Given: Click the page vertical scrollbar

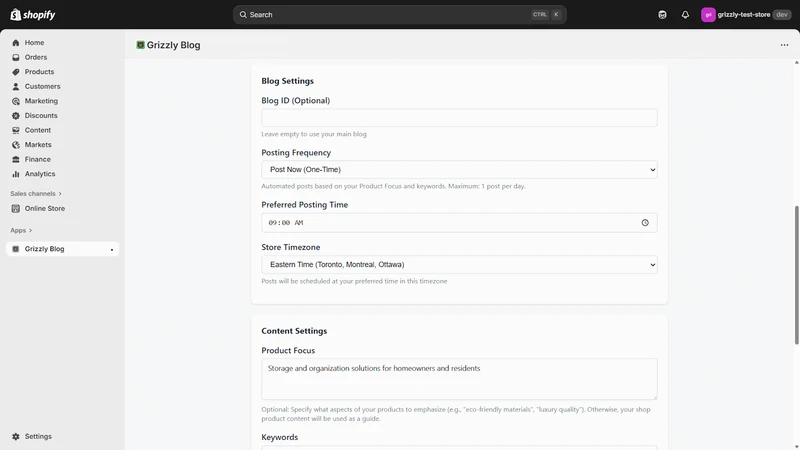Looking at the screenshot, I should point(796,276).
